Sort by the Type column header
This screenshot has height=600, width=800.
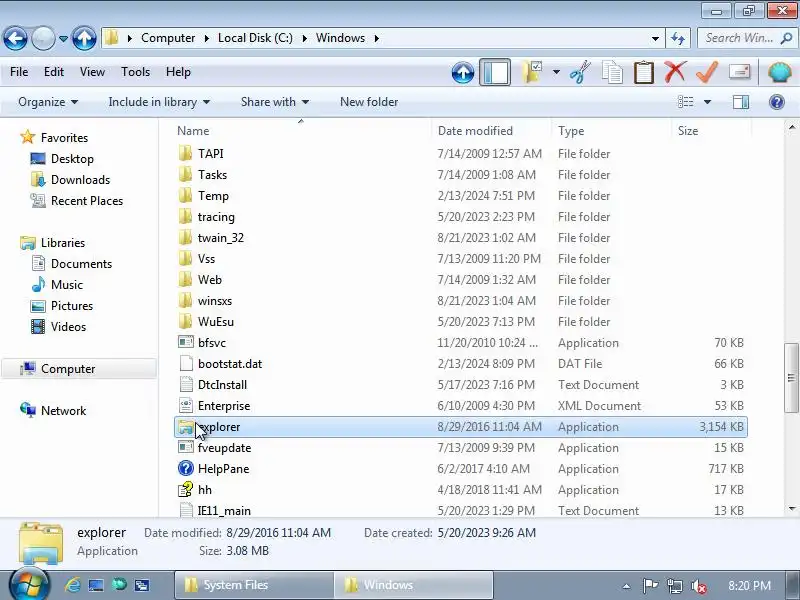tap(570, 131)
